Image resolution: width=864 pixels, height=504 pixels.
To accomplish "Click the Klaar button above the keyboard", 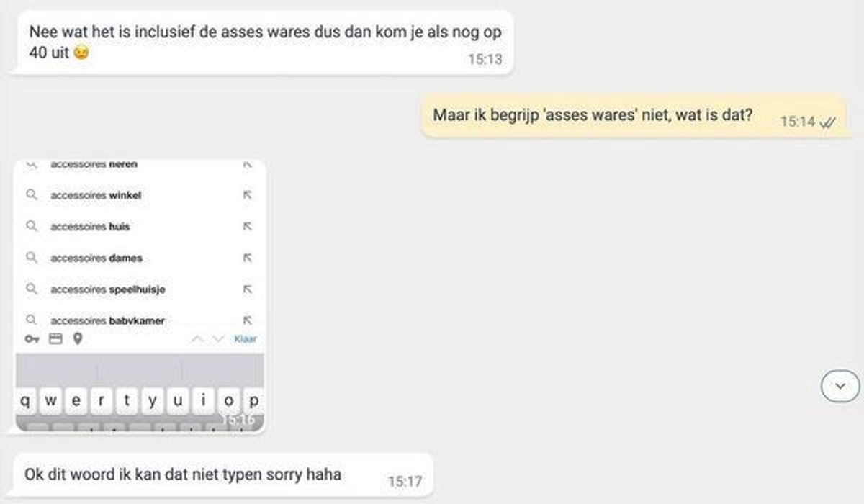I will [246, 339].
